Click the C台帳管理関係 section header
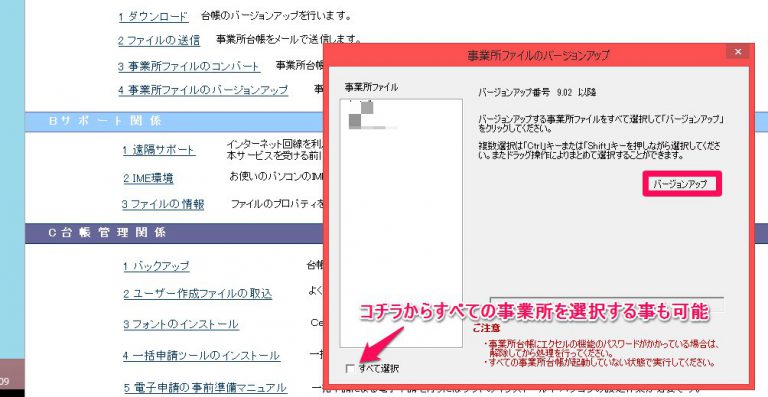This screenshot has width=768, height=397. [x=174, y=233]
